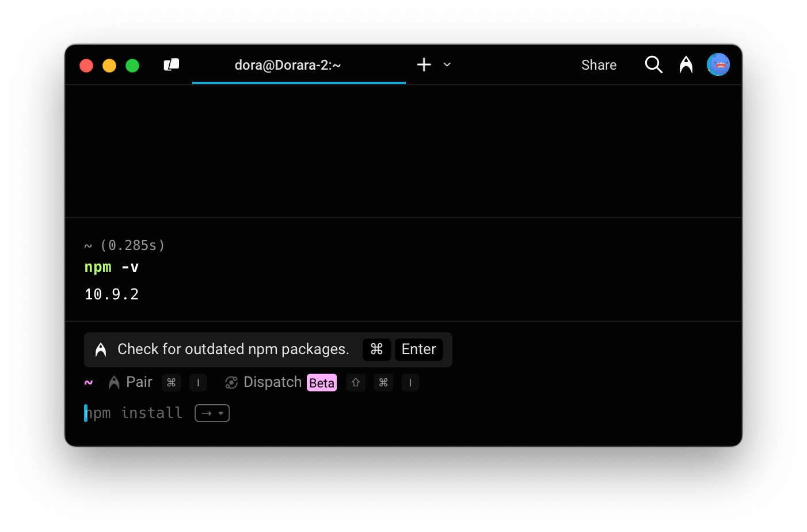Screen dimensions: 807x532
Task: Activate Dispatch mode
Action: [263, 382]
